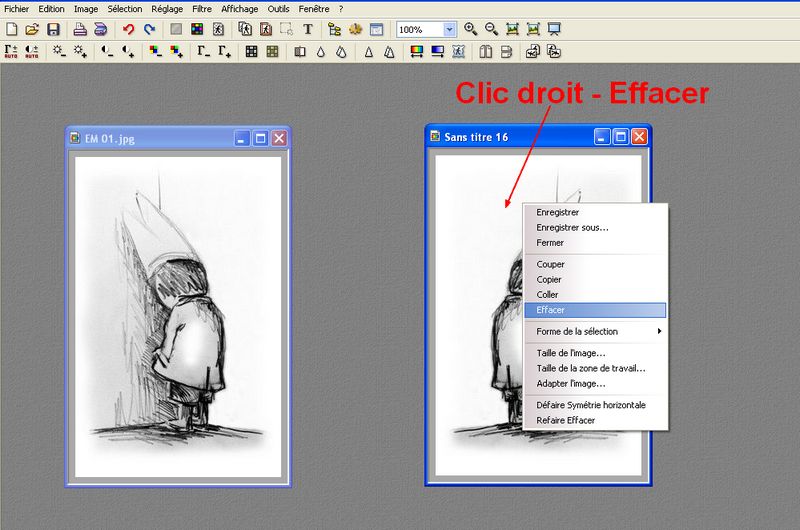Screen dimensions: 800x530
Task: Click the Undo arrow icon
Action: (x=128, y=30)
